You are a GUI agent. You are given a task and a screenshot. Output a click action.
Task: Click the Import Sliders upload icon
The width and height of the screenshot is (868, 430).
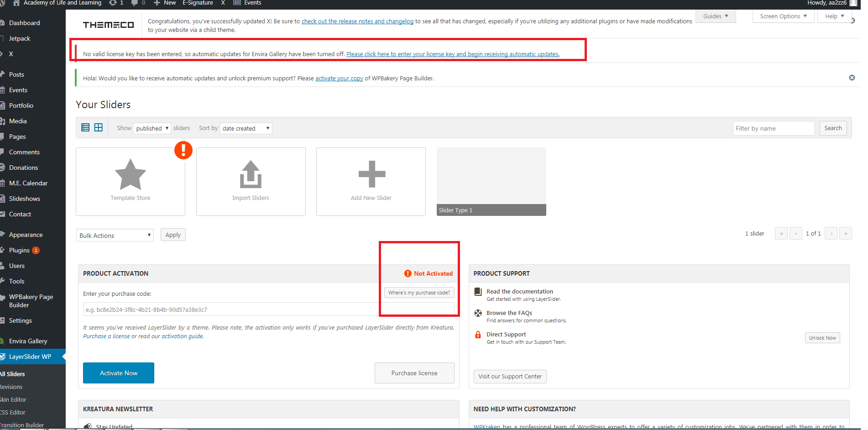click(x=251, y=174)
